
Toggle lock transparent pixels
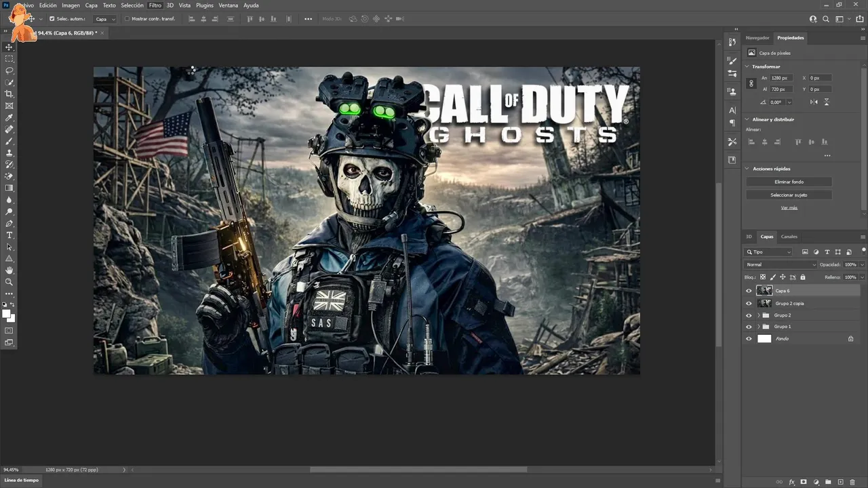pos(762,277)
